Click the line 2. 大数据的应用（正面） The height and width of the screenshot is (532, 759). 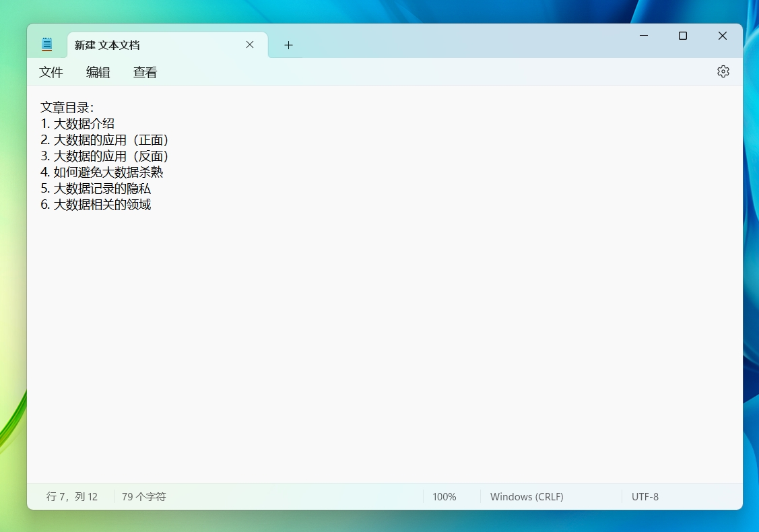click(x=104, y=140)
